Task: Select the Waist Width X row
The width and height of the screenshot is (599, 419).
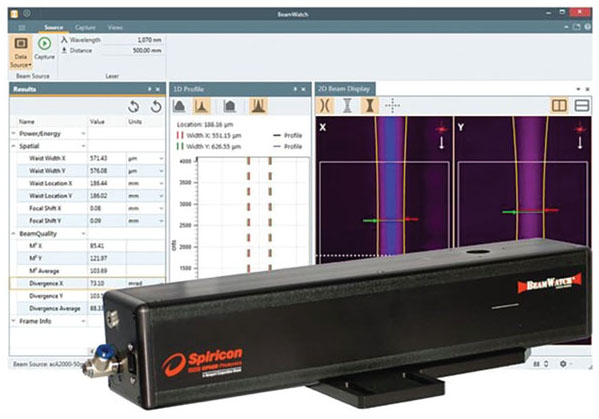Action: click(91, 158)
